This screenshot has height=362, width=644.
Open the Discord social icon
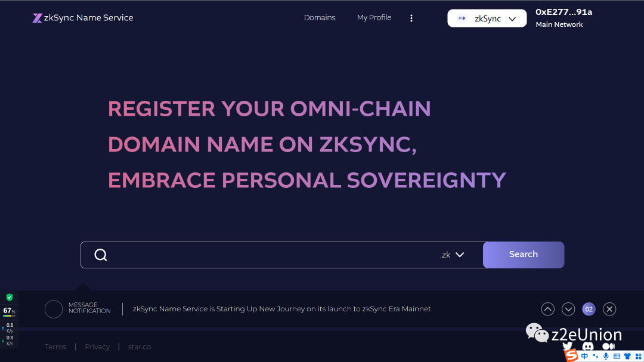[x=588, y=345]
